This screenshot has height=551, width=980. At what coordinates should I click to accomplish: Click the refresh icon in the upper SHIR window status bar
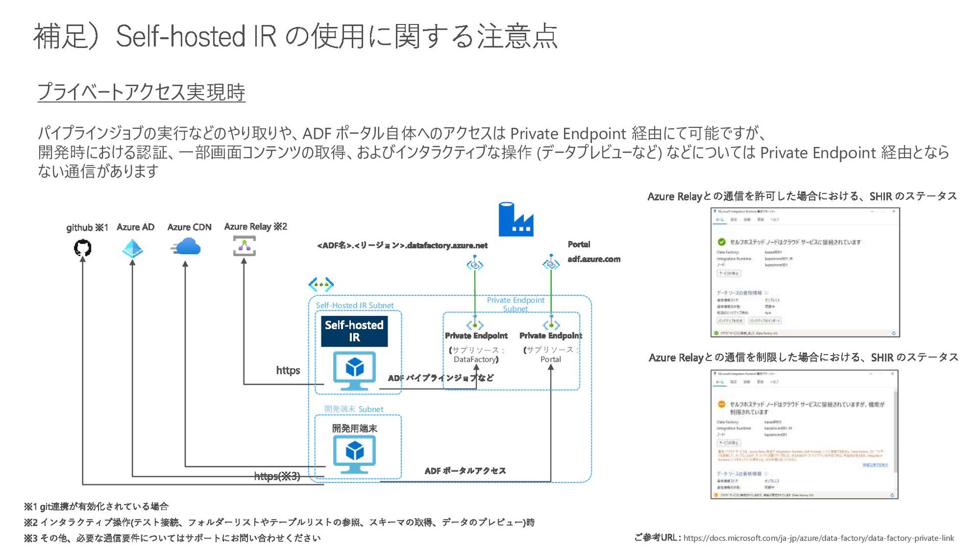[893, 333]
